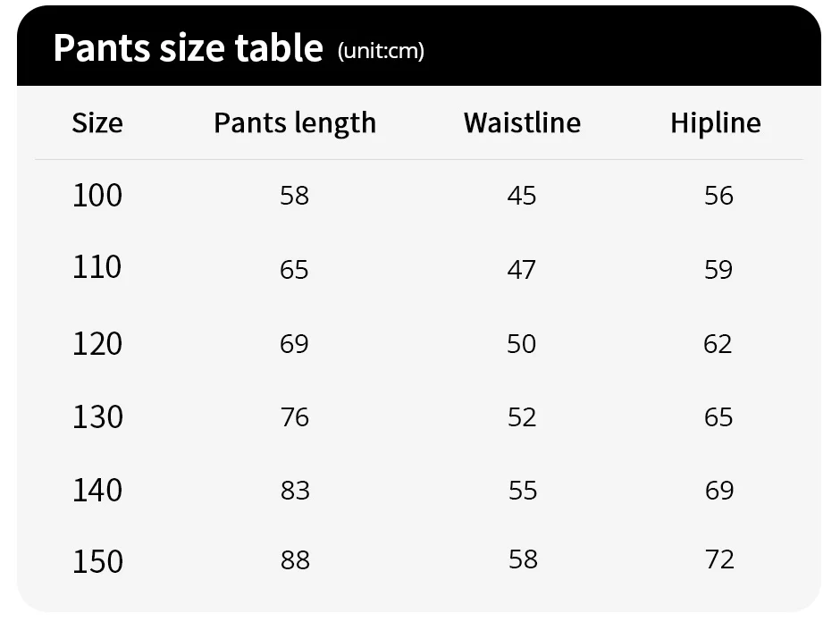Click the "(unit:cm)" label in header

(381, 51)
